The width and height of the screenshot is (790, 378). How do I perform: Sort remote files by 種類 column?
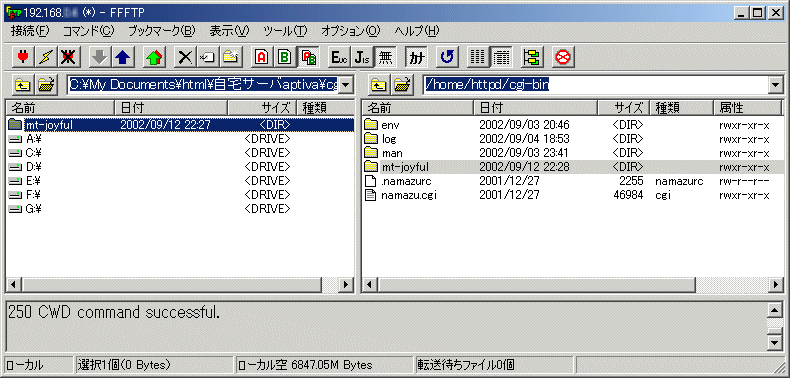pyautogui.click(x=682, y=107)
